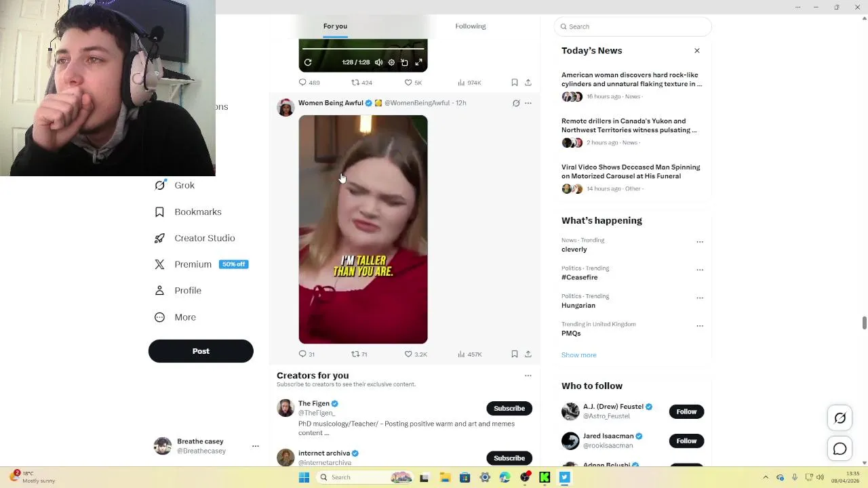Mute the video using the speaker icon
The width and height of the screenshot is (868, 488).
coord(378,62)
